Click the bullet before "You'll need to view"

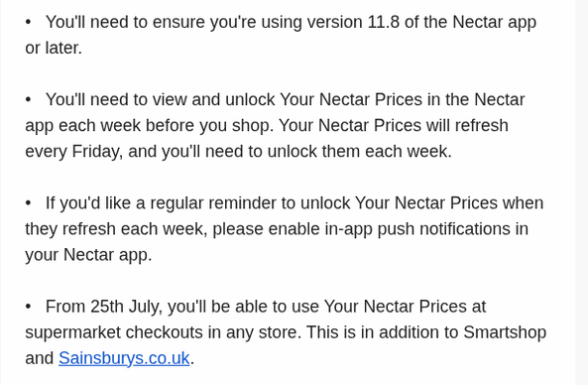click(28, 99)
